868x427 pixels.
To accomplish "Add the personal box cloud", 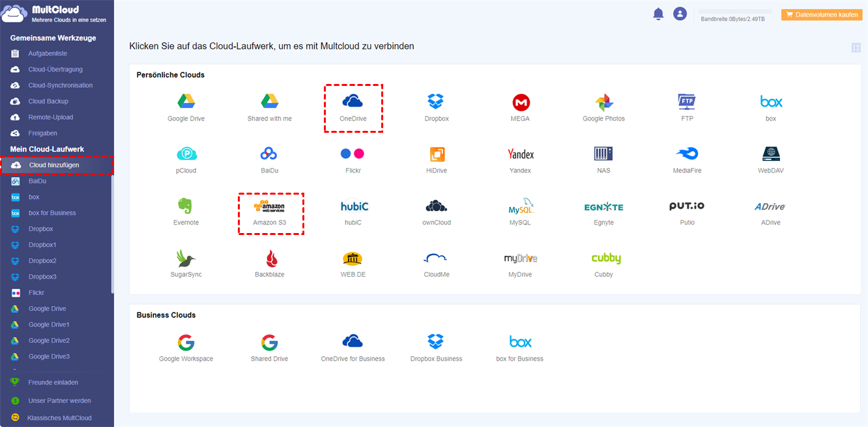I will (771, 102).
